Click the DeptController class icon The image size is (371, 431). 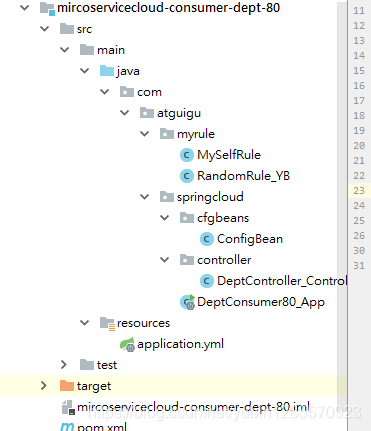(x=207, y=281)
